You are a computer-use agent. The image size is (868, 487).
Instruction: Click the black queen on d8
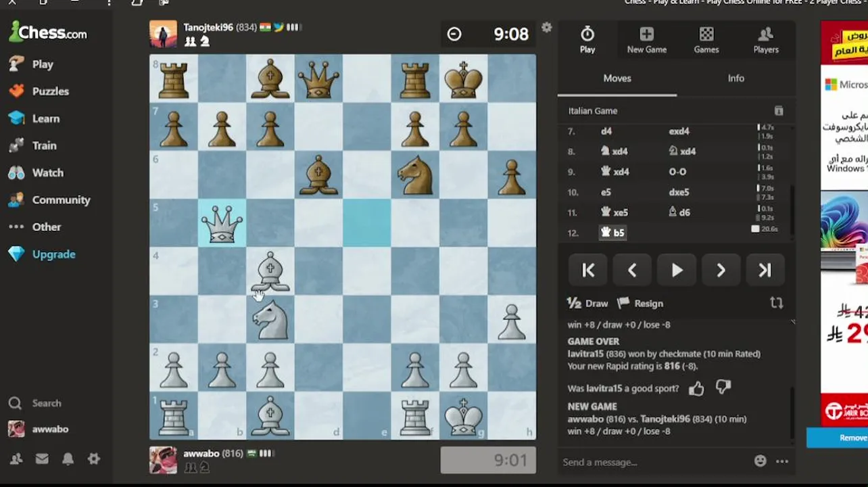pos(318,79)
